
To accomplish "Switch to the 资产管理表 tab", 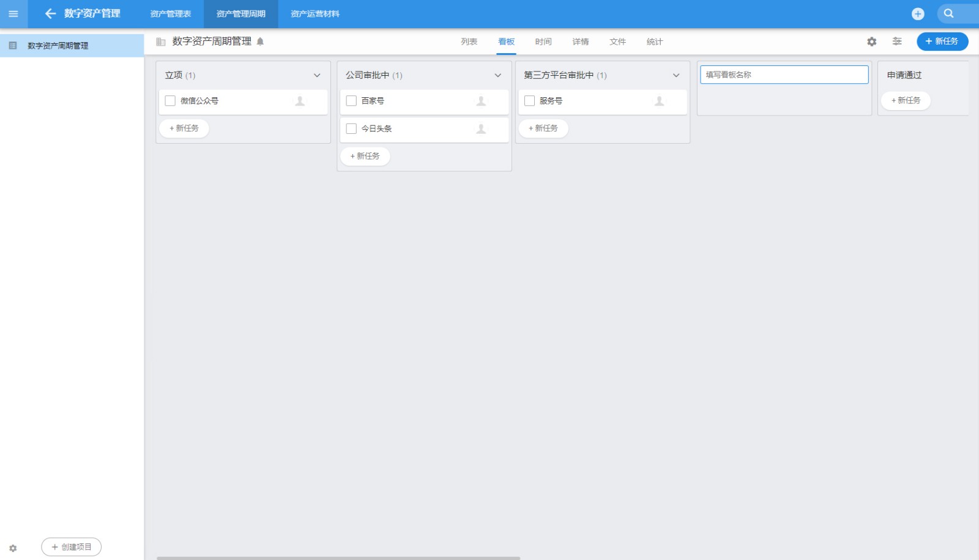I will pyautogui.click(x=171, y=13).
